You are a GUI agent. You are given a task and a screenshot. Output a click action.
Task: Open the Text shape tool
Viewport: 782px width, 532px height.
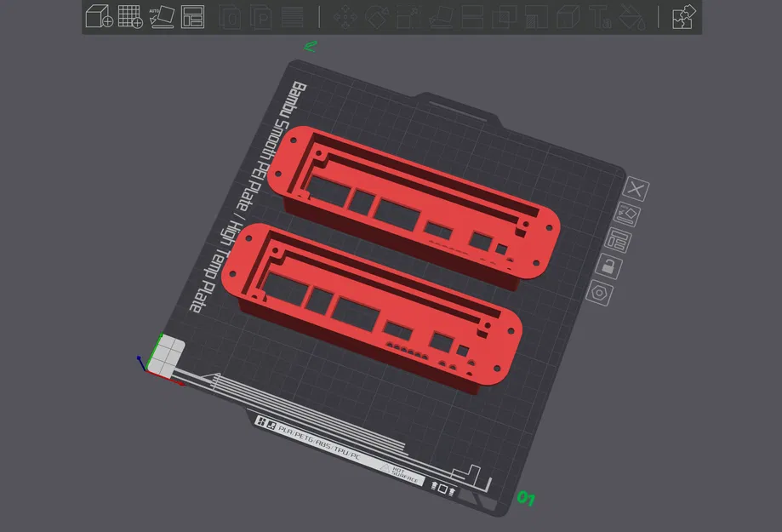click(602, 17)
